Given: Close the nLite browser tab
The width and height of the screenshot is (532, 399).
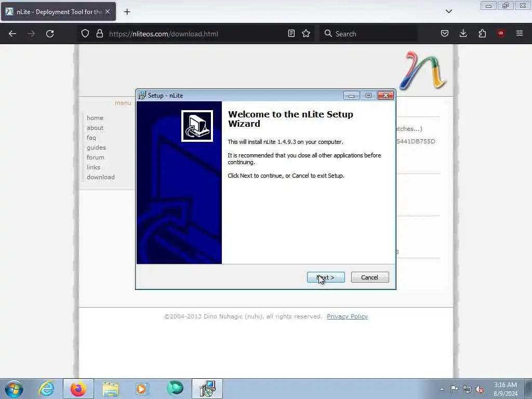Looking at the screenshot, I should (x=108, y=11).
